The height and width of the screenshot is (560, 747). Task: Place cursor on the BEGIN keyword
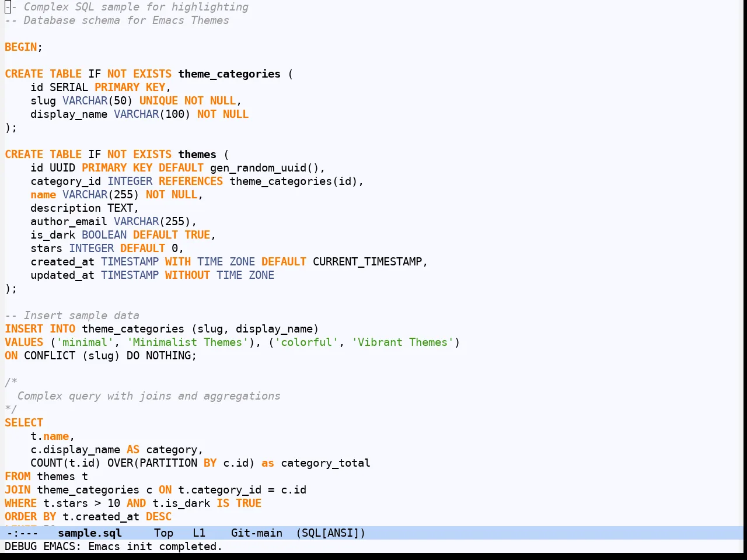tap(21, 47)
